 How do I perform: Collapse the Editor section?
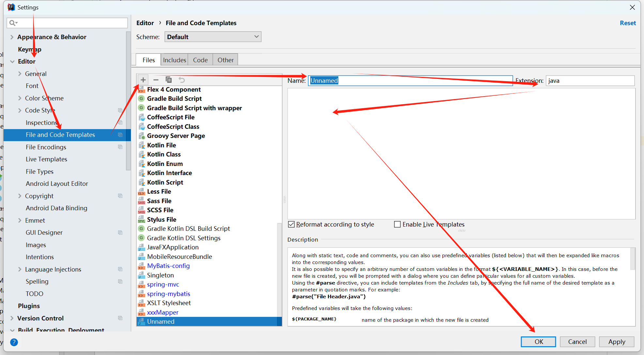(12, 61)
